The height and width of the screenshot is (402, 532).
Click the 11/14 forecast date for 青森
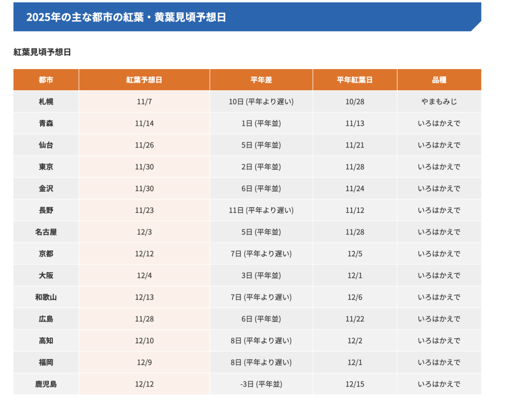[144, 124]
